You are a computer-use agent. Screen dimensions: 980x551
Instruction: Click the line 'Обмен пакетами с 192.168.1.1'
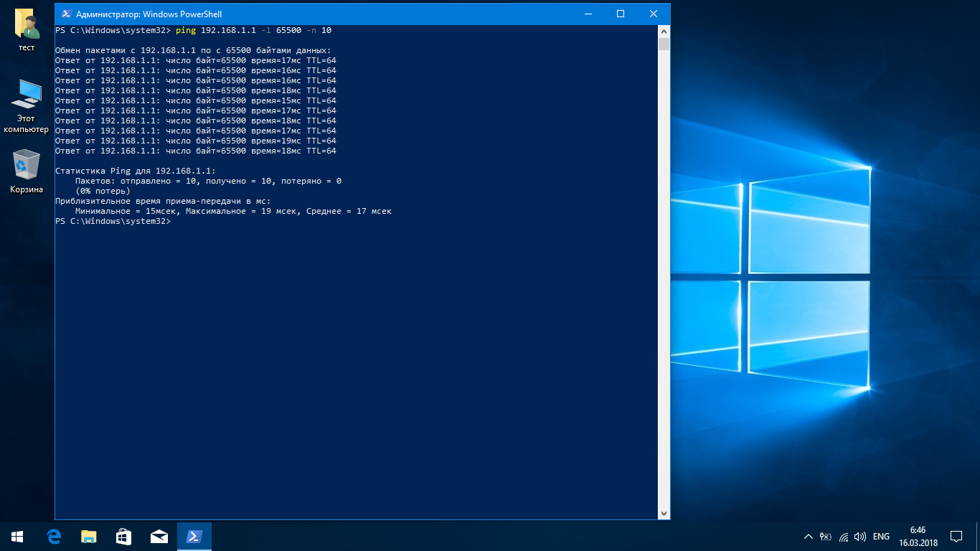click(193, 50)
